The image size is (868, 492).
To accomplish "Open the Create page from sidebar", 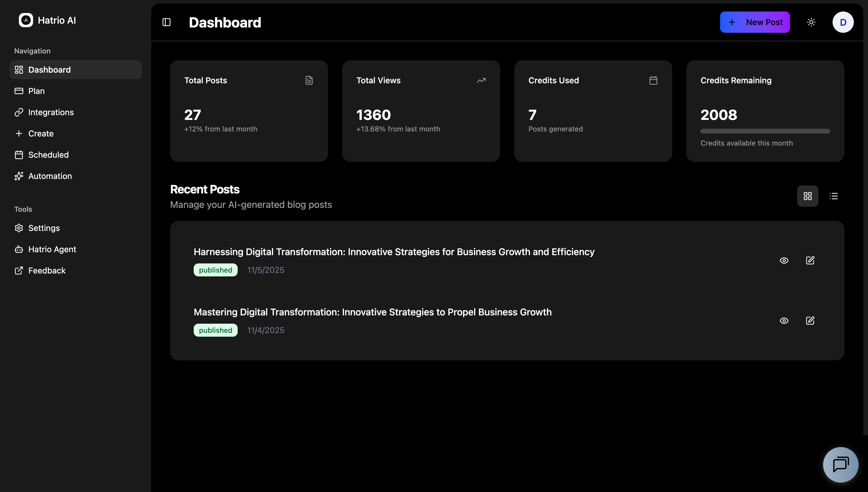I will click(40, 133).
